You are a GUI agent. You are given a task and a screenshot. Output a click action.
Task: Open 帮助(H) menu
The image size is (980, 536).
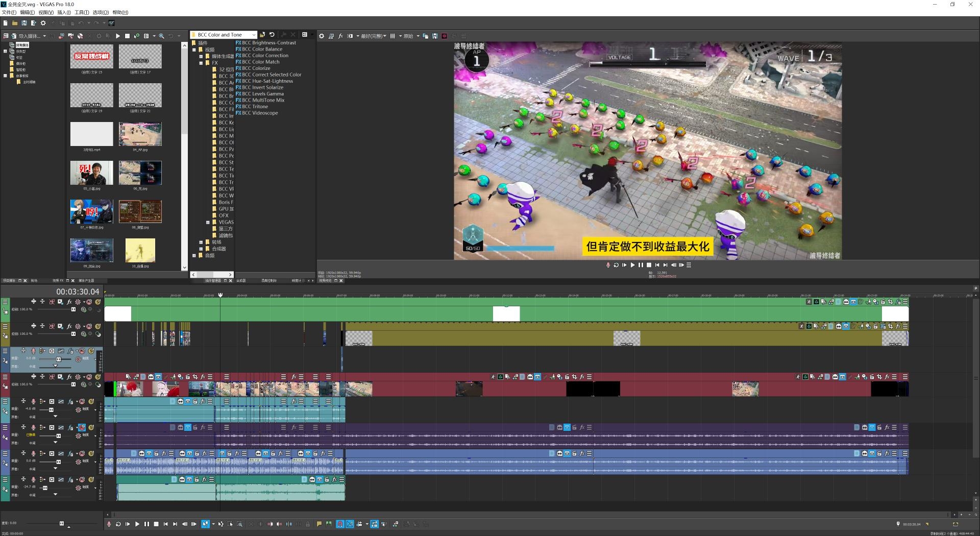pyautogui.click(x=120, y=12)
